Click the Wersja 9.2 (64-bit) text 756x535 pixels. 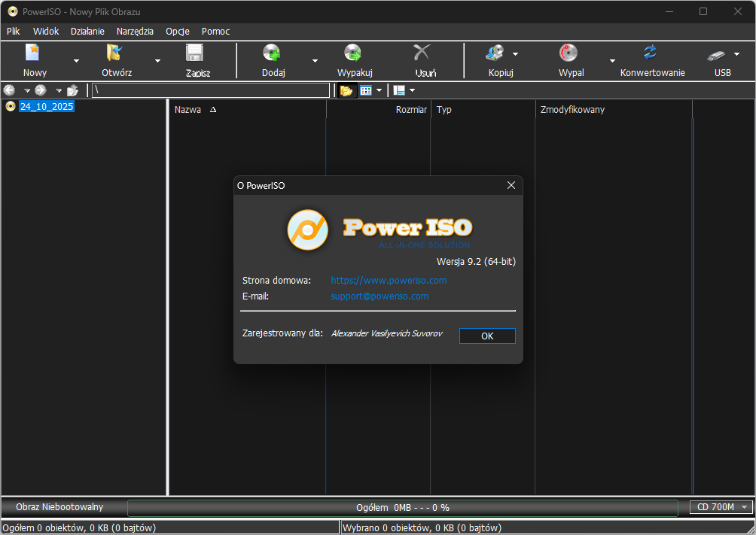click(476, 262)
